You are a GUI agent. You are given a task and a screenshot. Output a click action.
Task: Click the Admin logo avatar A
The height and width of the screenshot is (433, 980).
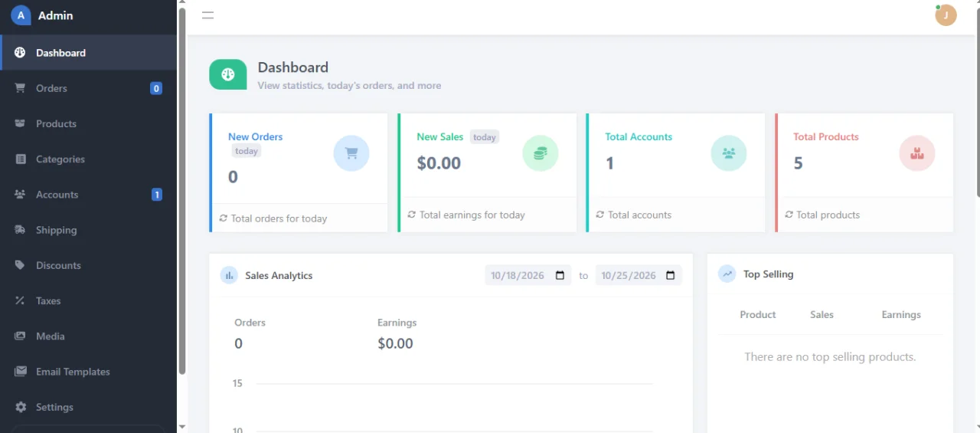[21, 15]
